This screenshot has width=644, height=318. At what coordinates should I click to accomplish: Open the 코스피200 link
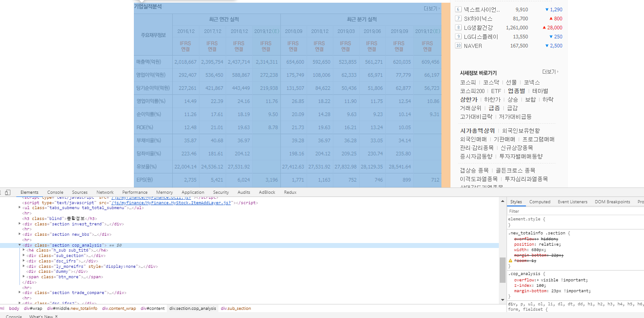472,91
